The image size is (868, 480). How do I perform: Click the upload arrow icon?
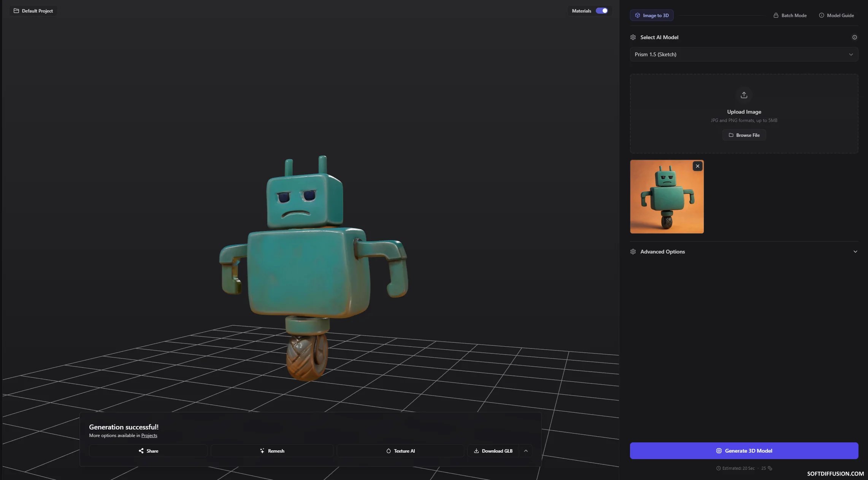coord(744,95)
